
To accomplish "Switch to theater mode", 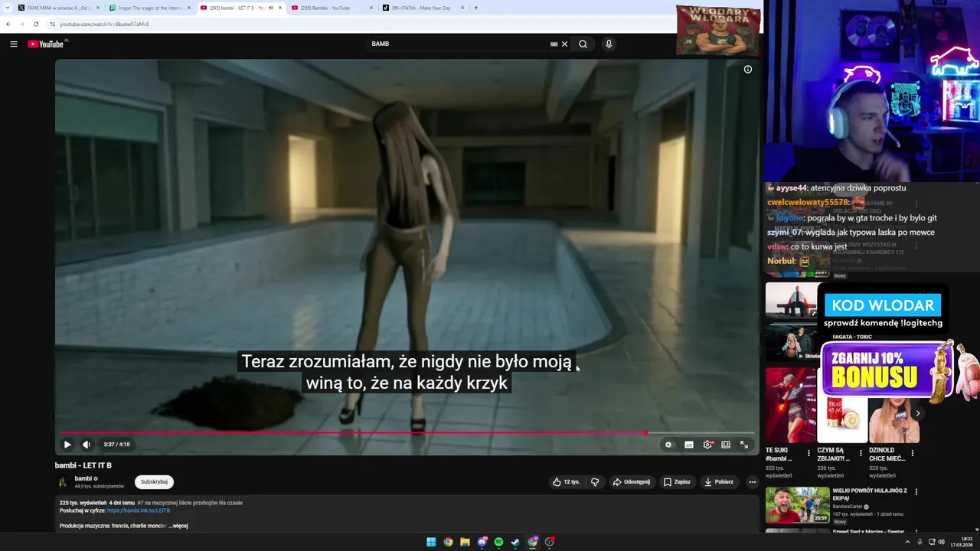I will [726, 445].
